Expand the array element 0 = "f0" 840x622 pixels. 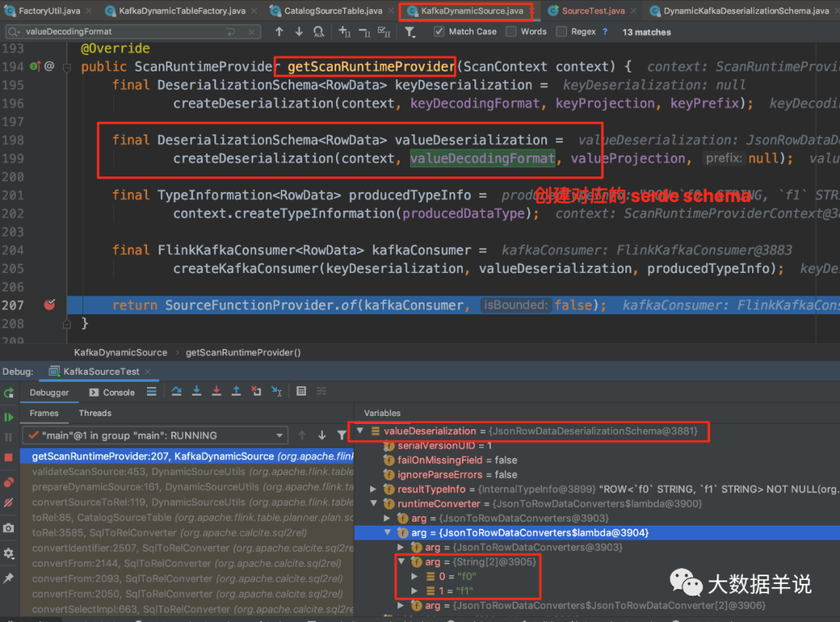point(415,576)
